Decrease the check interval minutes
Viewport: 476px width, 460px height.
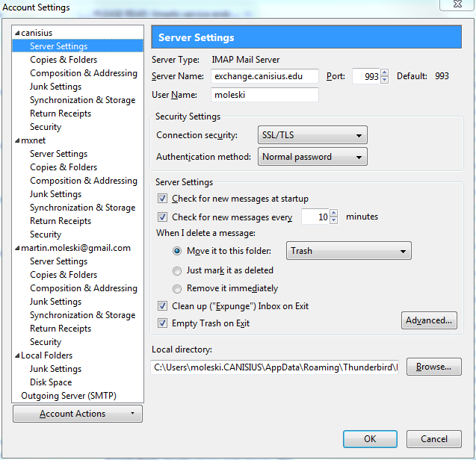click(x=333, y=220)
